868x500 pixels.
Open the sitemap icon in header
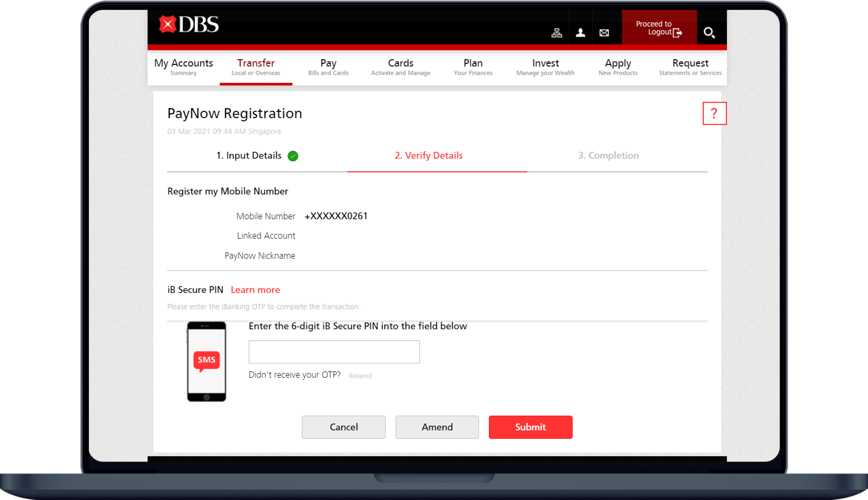(x=556, y=32)
